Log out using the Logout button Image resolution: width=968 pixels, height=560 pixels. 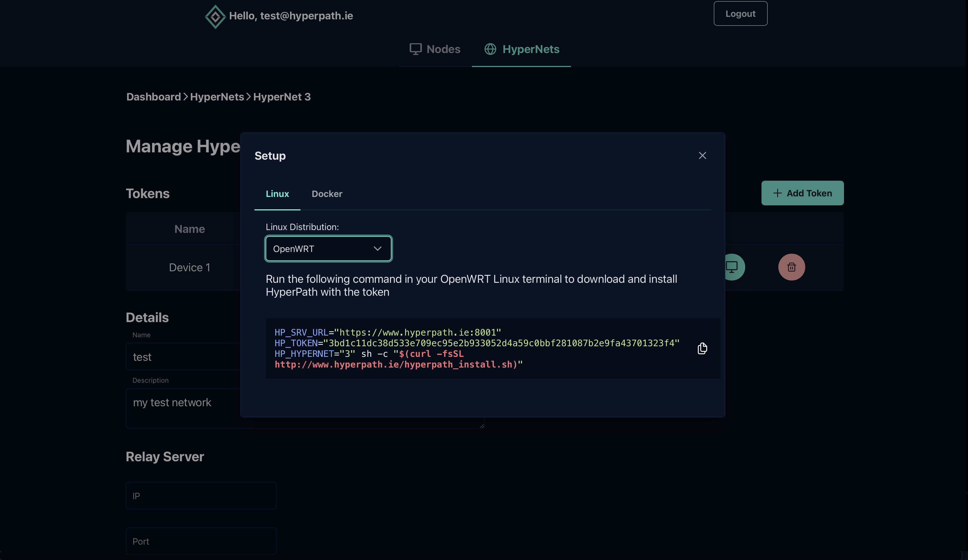(740, 13)
